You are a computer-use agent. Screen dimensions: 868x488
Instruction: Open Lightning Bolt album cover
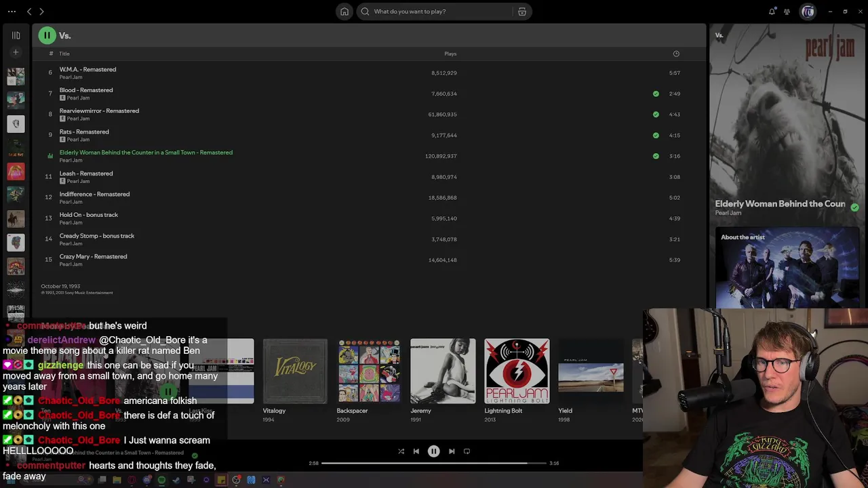click(517, 371)
